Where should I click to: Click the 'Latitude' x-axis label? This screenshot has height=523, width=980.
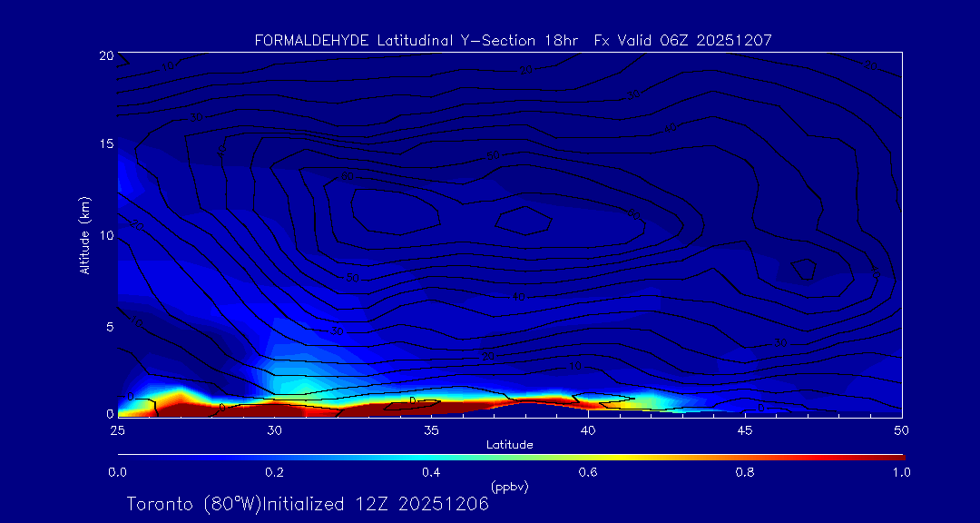click(x=510, y=444)
